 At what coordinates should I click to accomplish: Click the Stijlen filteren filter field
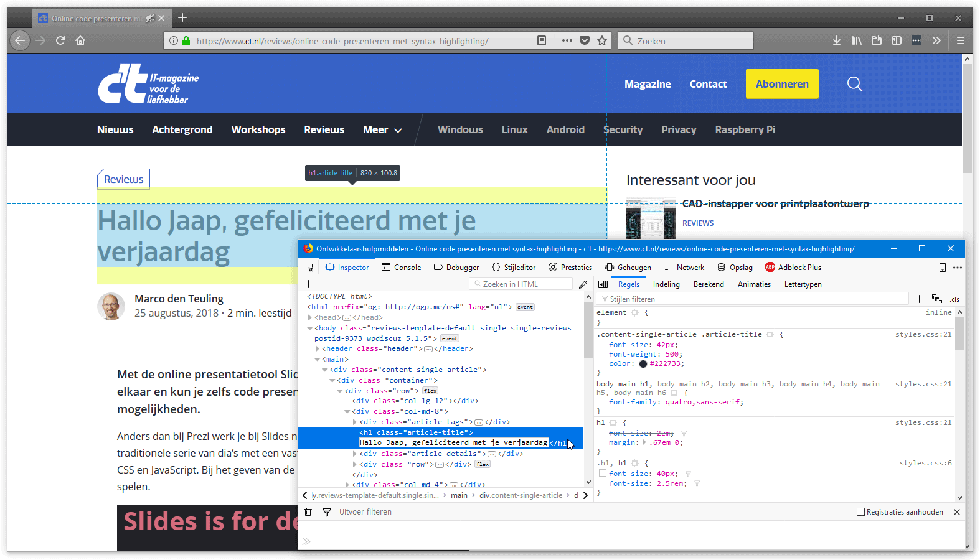(752, 299)
